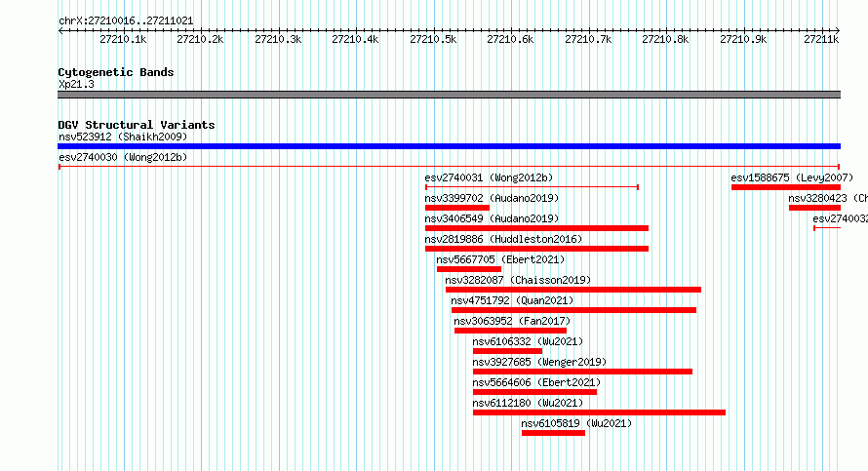The image size is (868, 471).
Task: Select nsv2819886 (Huddleston2016) label
Action: pos(504,239)
